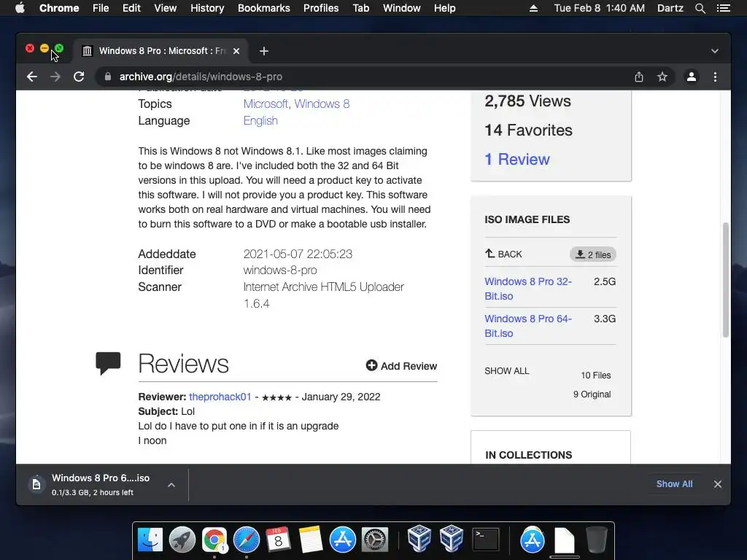
Task: Go back using the browser back arrow
Action: point(32,77)
